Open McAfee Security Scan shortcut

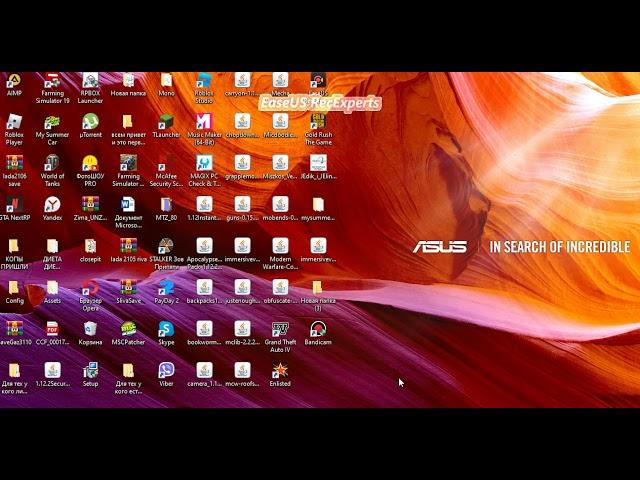click(166, 171)
